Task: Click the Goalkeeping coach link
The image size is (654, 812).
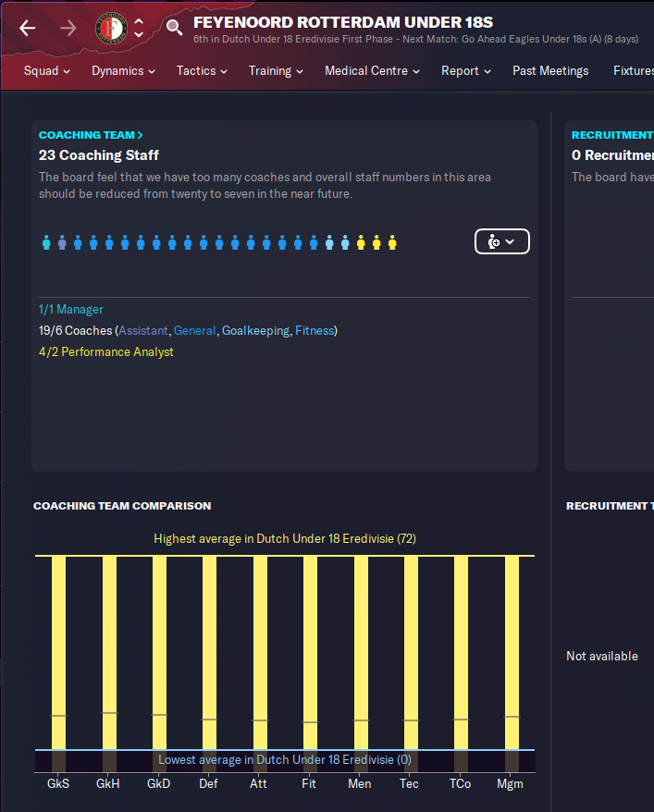Action: point(256,330)
